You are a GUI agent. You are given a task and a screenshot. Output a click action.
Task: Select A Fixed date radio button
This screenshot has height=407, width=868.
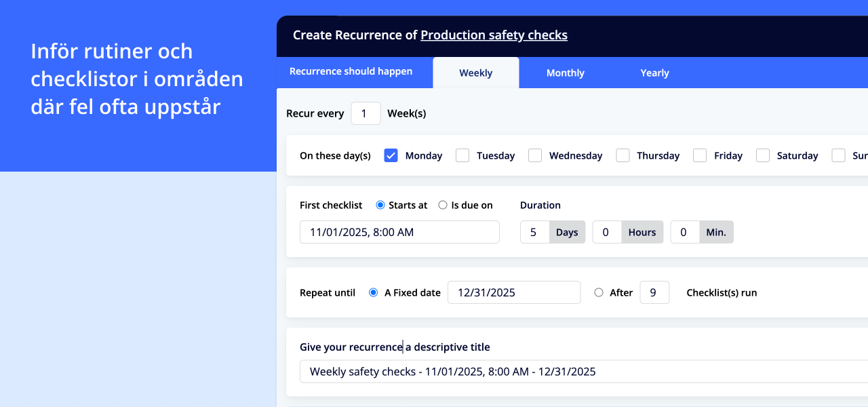[x=373, y=292]
